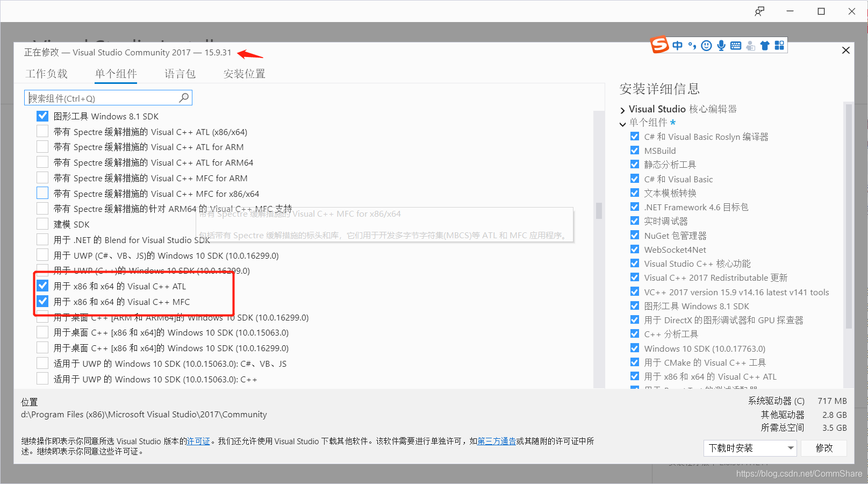868x484 pixels.
Task: Open 下载时安装 dropdown
Action: point(750,448)
